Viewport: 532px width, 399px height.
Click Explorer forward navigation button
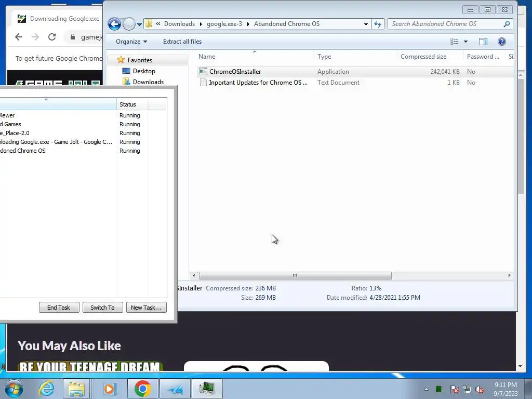[129, 24]
